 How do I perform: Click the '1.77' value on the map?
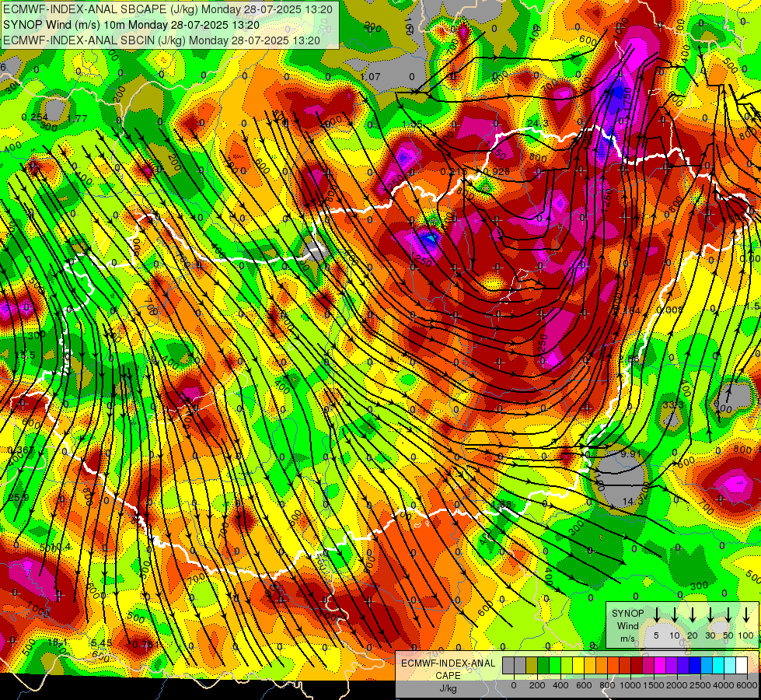pyautogui.click(x=77, y=118)
